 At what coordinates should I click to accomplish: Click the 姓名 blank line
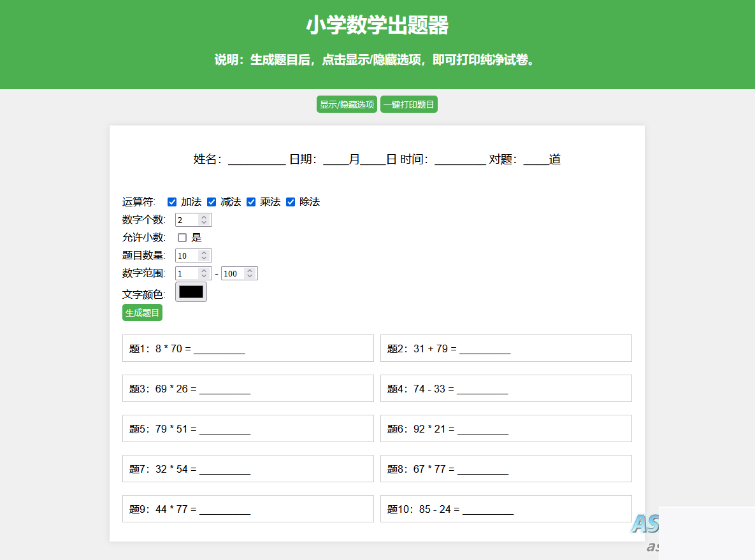257,161
